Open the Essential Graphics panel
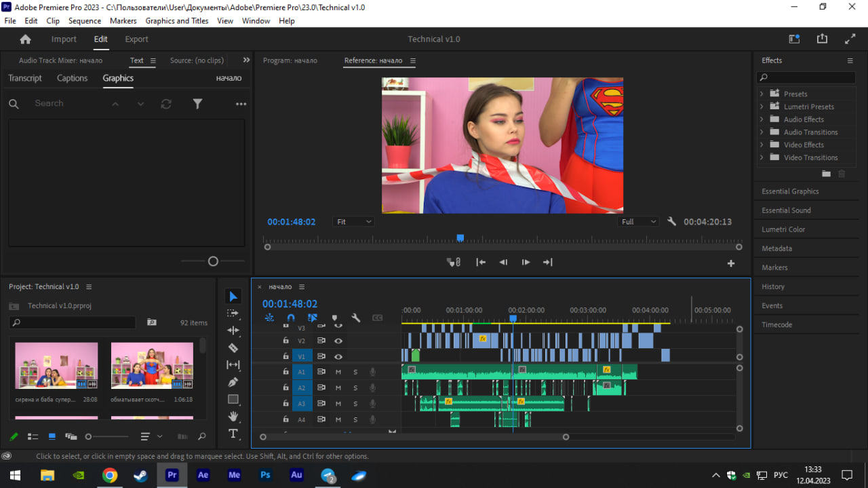Image resolution: width=868 pixels, height=488 pixels. click(x=790, y=191)
